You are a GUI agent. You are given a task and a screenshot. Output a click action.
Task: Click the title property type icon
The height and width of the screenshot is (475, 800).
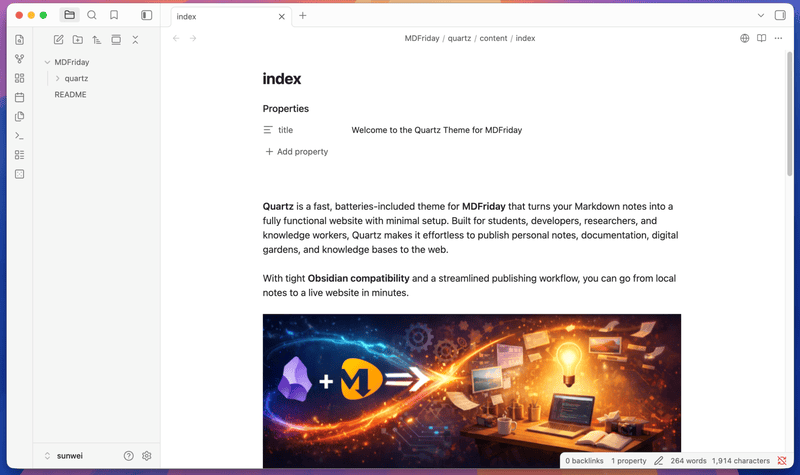[268, 130]
